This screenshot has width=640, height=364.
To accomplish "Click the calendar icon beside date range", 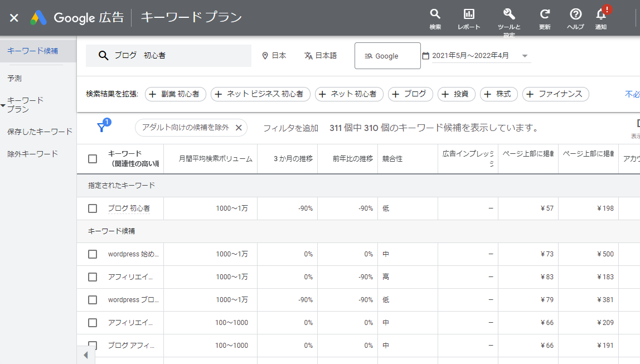I will [x=425, y=56].
